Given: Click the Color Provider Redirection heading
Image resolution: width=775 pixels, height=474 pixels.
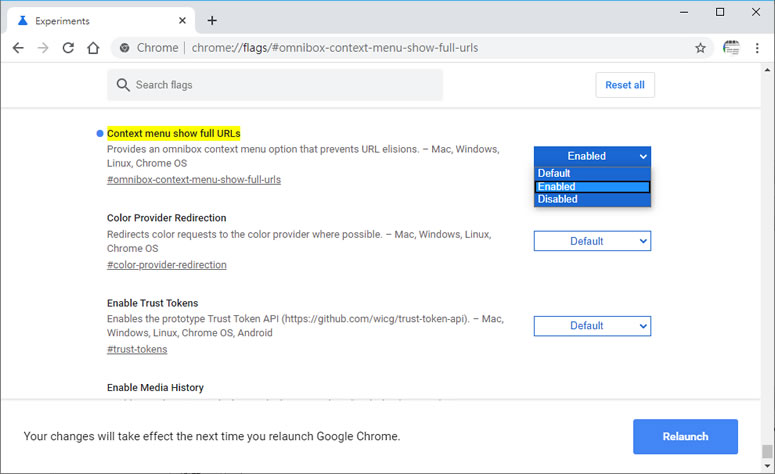Looking at the screenshot, I should (x=167, y=218).
